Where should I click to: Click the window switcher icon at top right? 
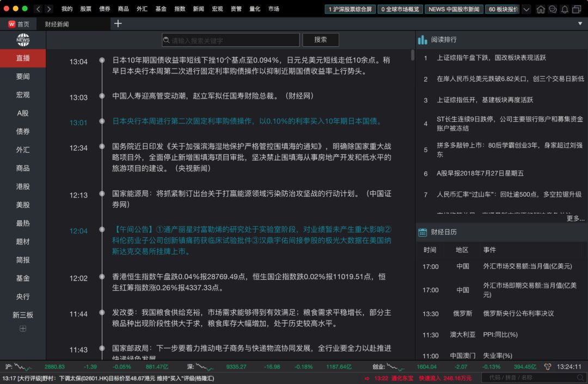pos(577,9)
